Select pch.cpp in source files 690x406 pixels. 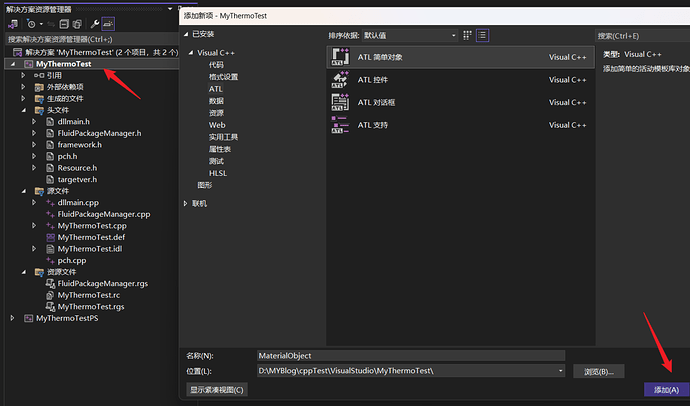click(72, 260)
